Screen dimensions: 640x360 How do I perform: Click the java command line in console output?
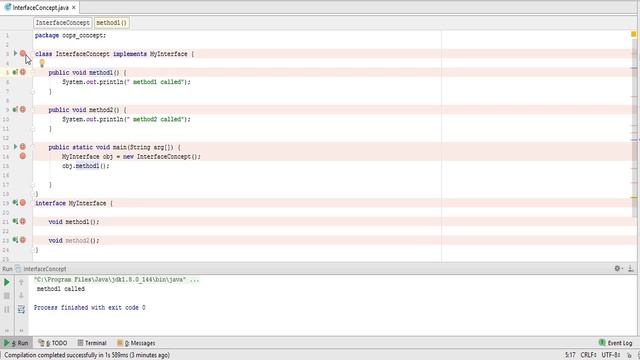point(117,280)
